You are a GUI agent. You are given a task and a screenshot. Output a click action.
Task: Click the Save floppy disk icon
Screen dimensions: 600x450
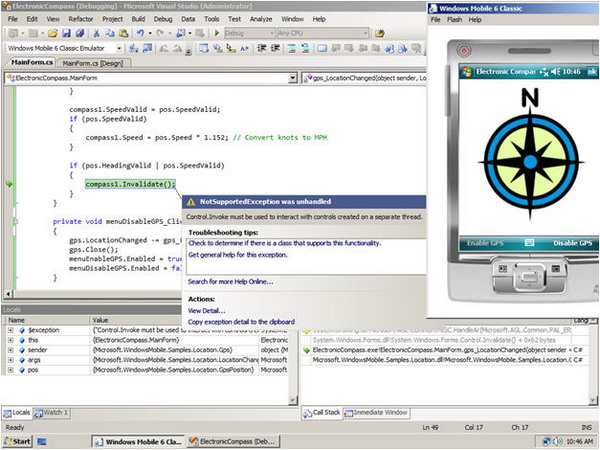(66, 33)
